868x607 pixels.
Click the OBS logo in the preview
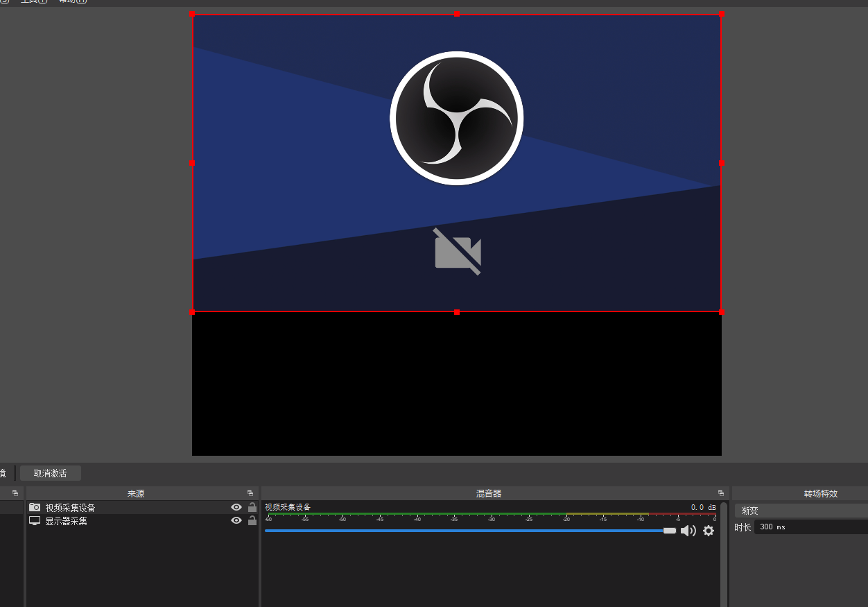456,118
